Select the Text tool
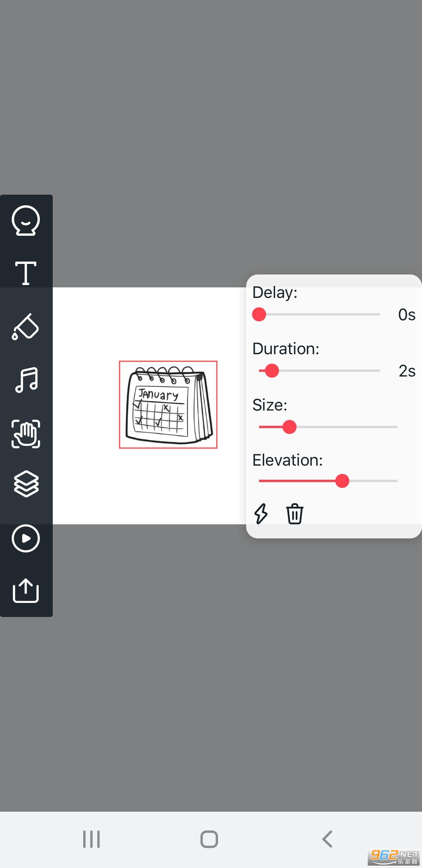Viewport: 422px width, 868px height. [26, 273]
